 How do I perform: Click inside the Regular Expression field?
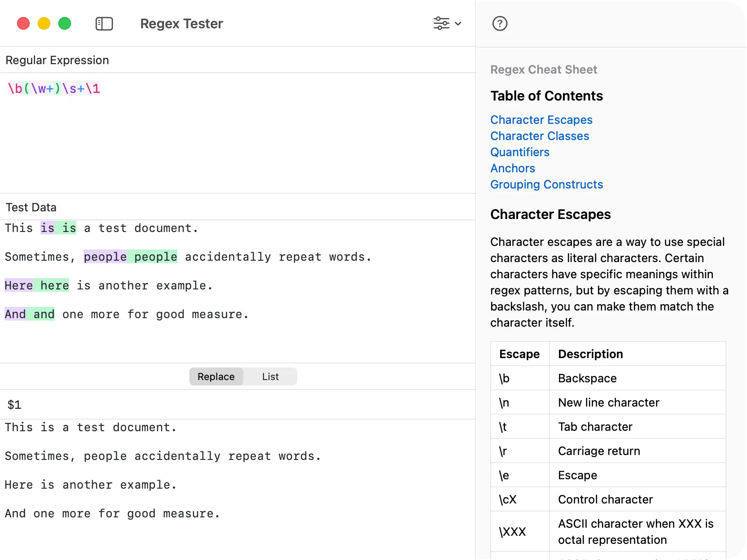pyautogui.click(x=180, y=88)
